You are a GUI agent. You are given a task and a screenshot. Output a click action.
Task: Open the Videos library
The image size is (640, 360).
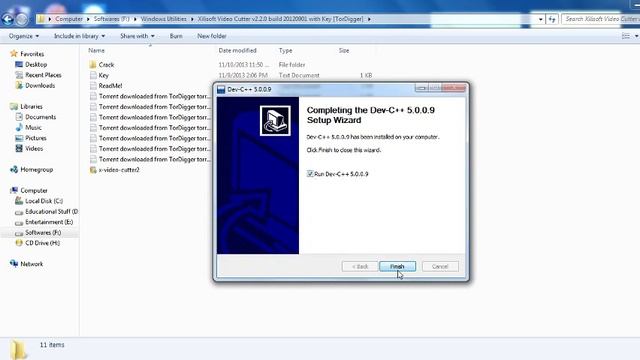(34, 149)
